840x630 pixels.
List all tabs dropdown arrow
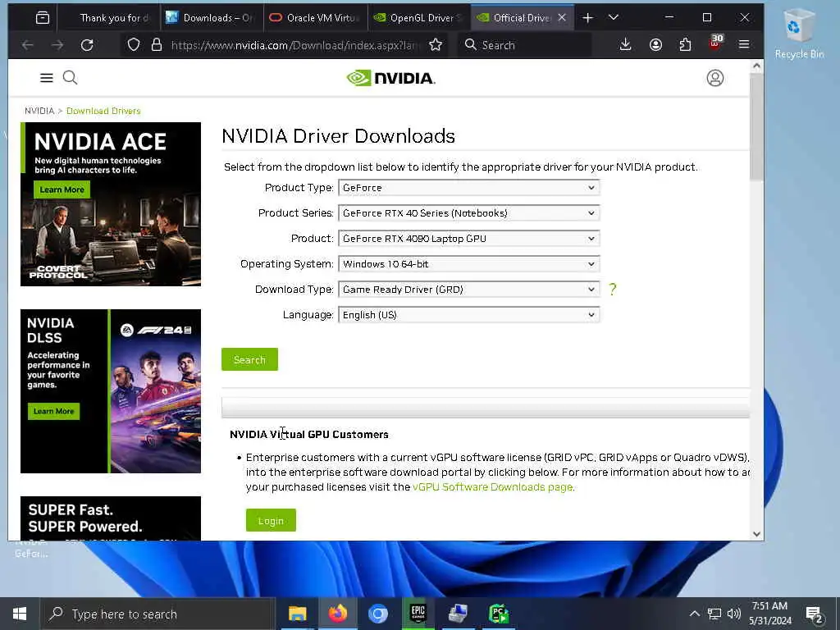(x=614, y=18)
